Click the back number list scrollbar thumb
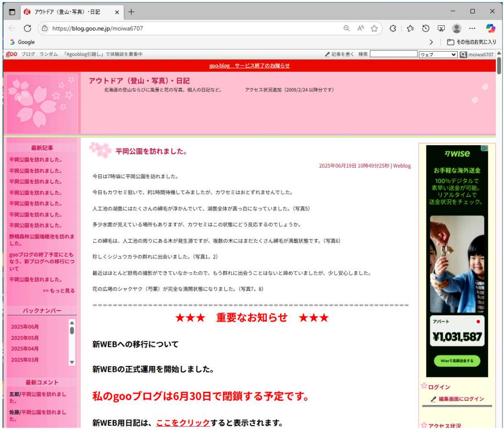The image size is (504, 430). (72, 330)
